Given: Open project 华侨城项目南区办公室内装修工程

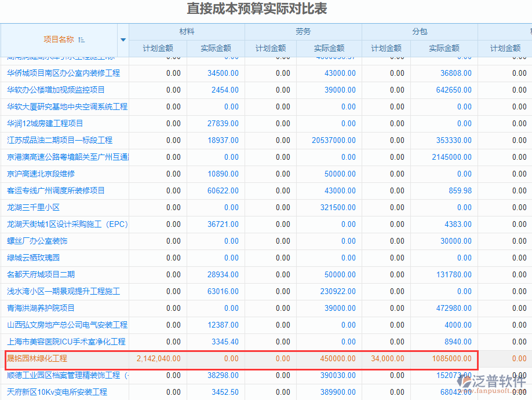Looking at the screenshot, I should 63,73.
